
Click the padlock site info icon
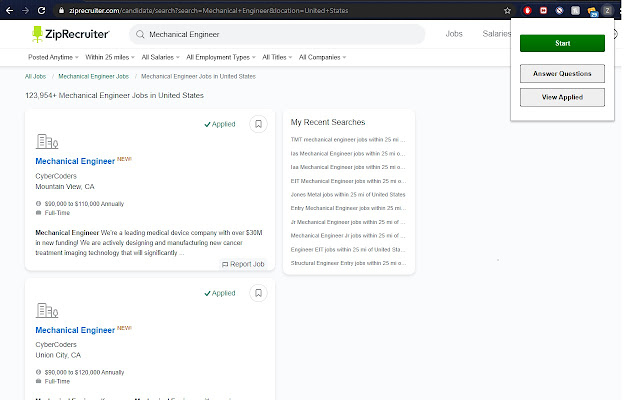(61, 11)
